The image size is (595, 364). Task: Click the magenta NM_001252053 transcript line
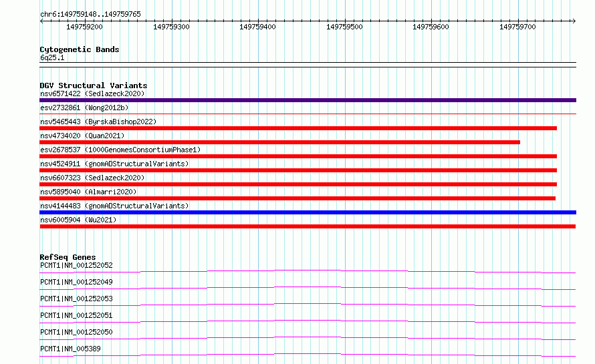308,305
